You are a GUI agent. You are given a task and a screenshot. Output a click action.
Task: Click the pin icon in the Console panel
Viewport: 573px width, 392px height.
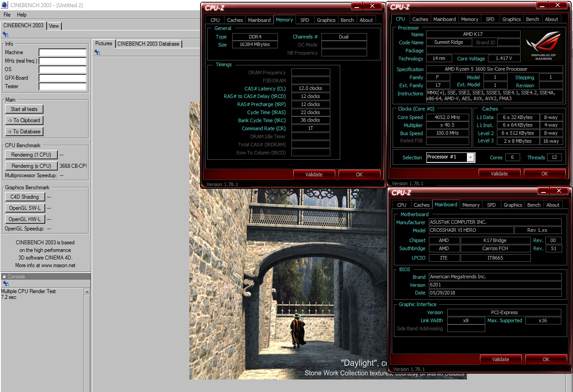click(x=5, y=284)
